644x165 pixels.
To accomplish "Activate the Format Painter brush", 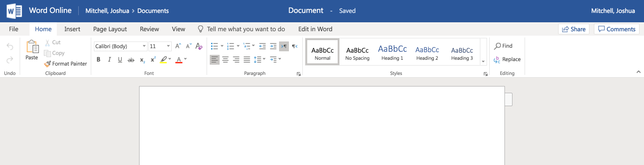I will [x=66, y=64].
